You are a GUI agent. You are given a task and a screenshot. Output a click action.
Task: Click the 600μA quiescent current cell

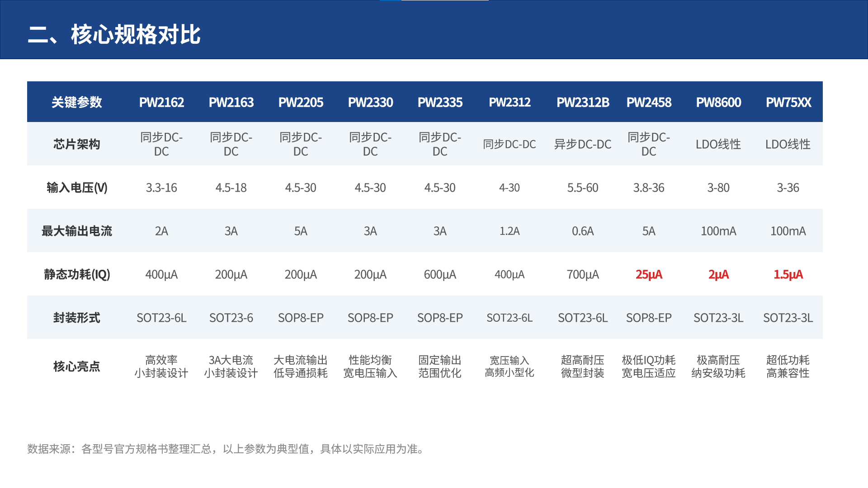[440, 274]
